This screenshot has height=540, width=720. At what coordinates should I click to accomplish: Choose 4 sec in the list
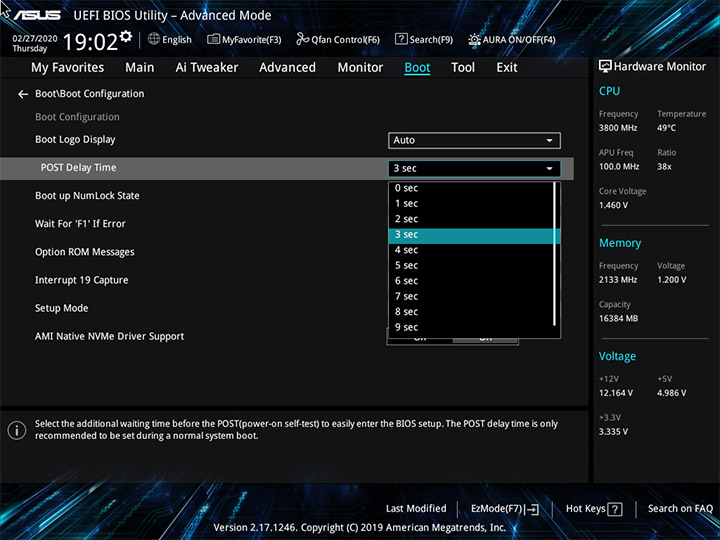pyautogui.click(x=472, y=250)
